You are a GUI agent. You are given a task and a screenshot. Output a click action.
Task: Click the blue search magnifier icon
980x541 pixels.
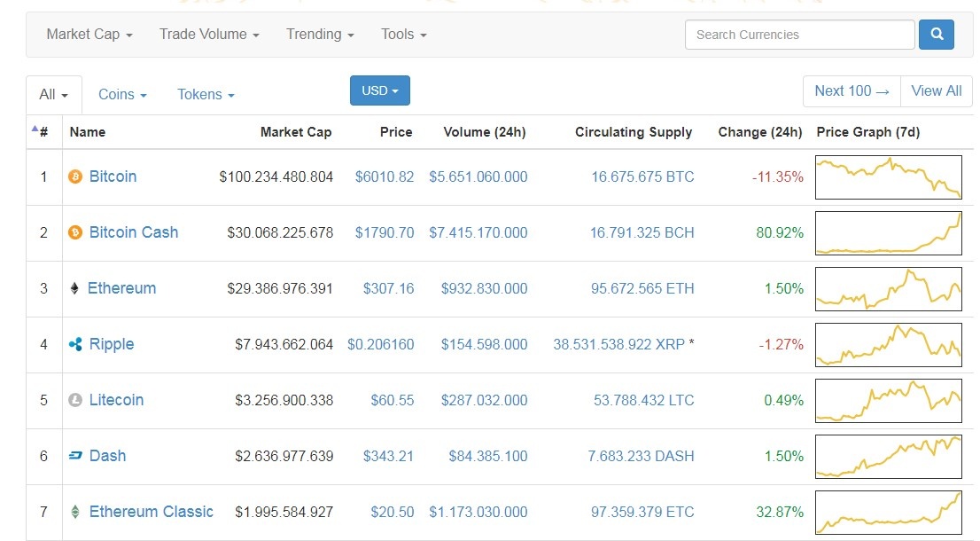coord(937,34)
